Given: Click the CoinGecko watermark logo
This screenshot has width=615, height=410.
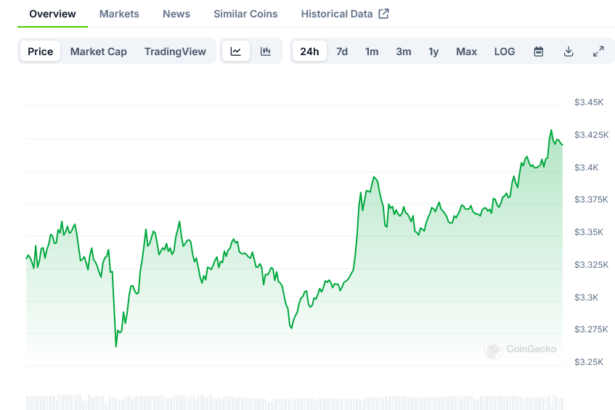Looking at the screenshot, I should 520,349.
